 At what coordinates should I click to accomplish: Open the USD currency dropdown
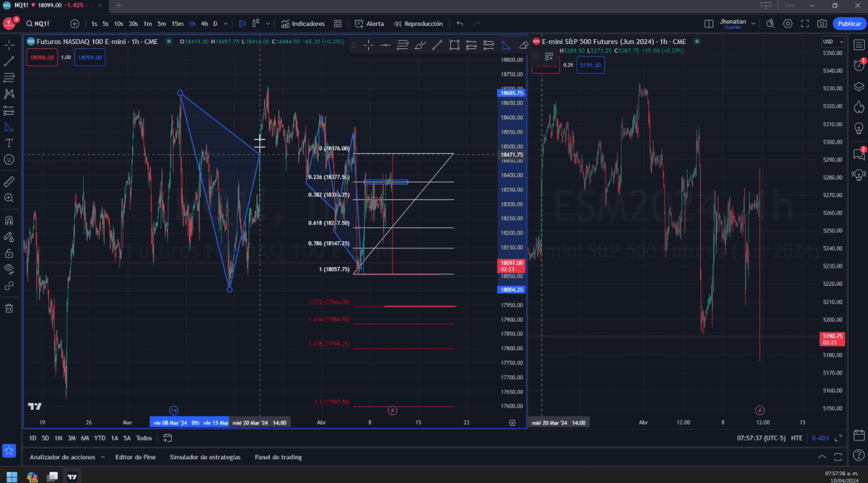(x=833, y=42)
